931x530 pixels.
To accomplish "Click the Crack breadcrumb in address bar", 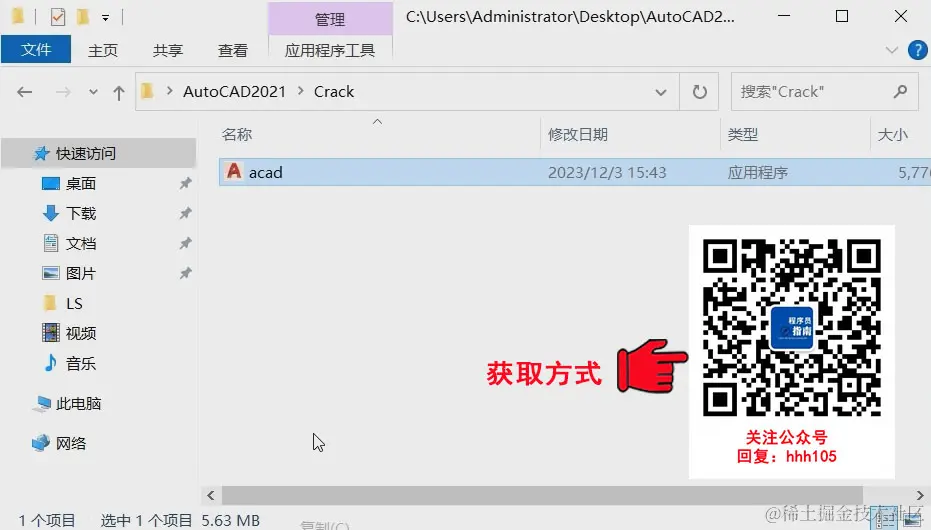I will coord(334,92).
